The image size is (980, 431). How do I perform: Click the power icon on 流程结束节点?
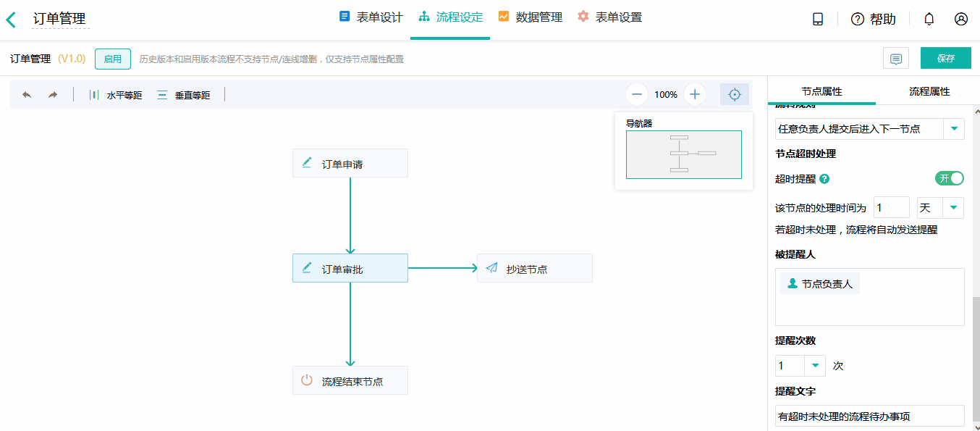(307, 380)
